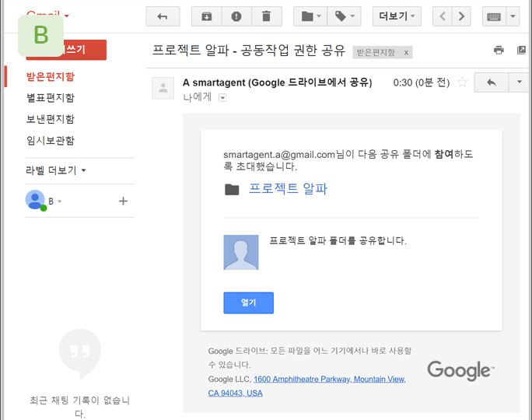Remove the 받은편지함 label via its x
Viewport: 532px width, 420px height.
click(x=406, y=53)
